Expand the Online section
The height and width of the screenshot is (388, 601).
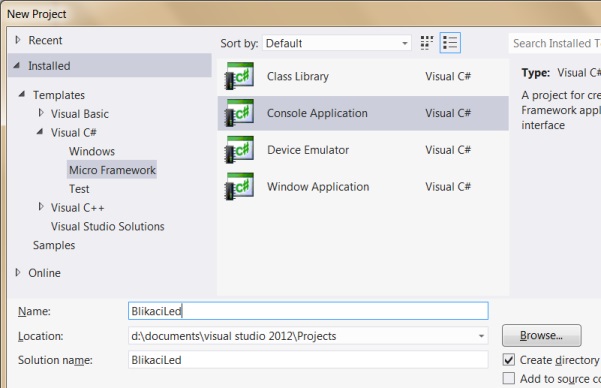17,272
